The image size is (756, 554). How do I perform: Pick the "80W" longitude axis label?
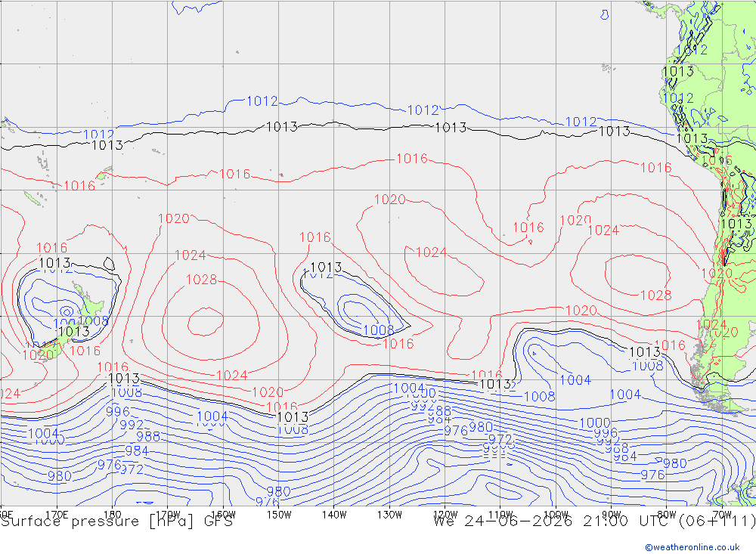[x=667, y=515]
